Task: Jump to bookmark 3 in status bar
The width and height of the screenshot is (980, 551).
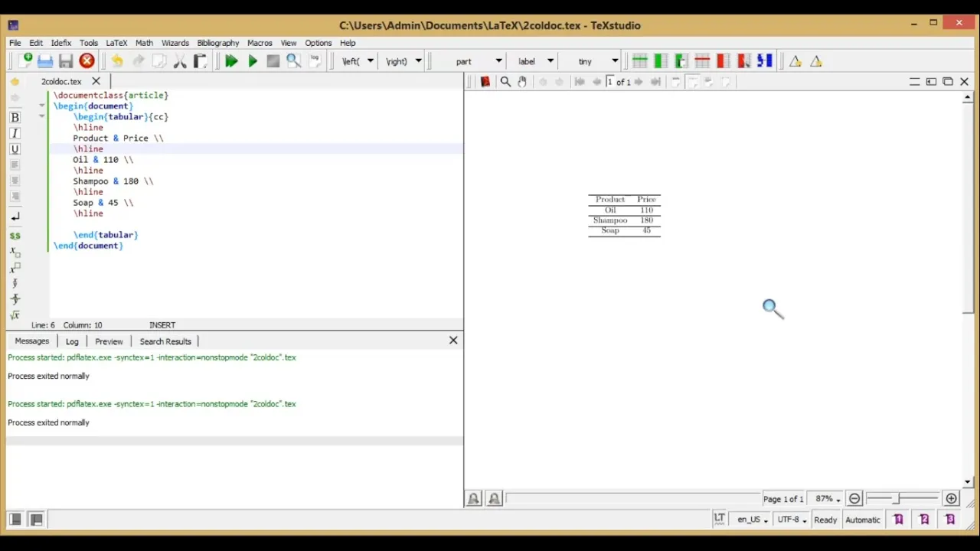Action: pos(950,520)
